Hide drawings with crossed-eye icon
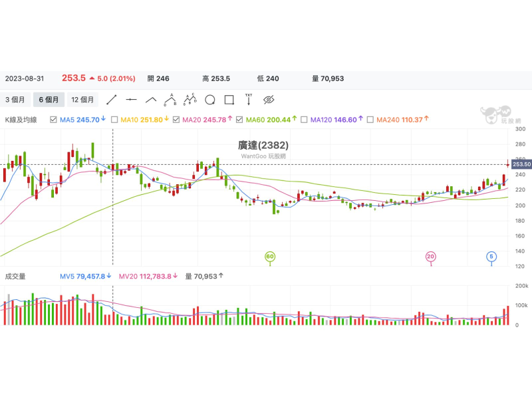Screen dimensions: 532x399 269,100
